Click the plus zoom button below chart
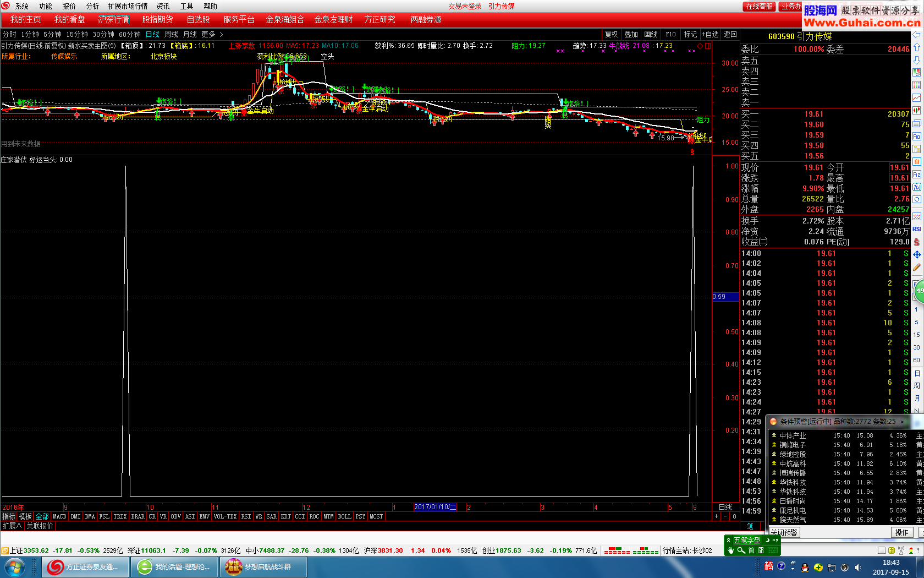 click(716, 516)
